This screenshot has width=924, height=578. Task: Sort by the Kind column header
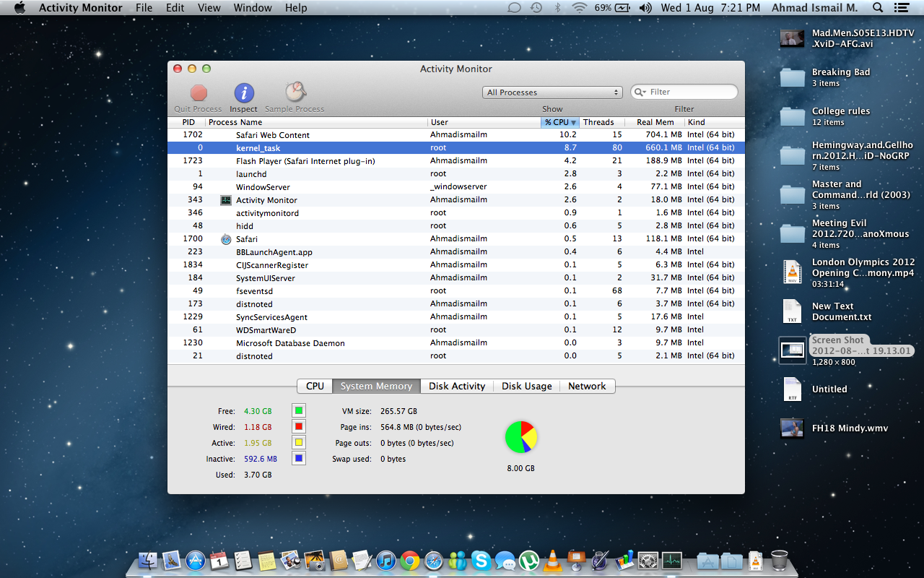pos(715,122)
